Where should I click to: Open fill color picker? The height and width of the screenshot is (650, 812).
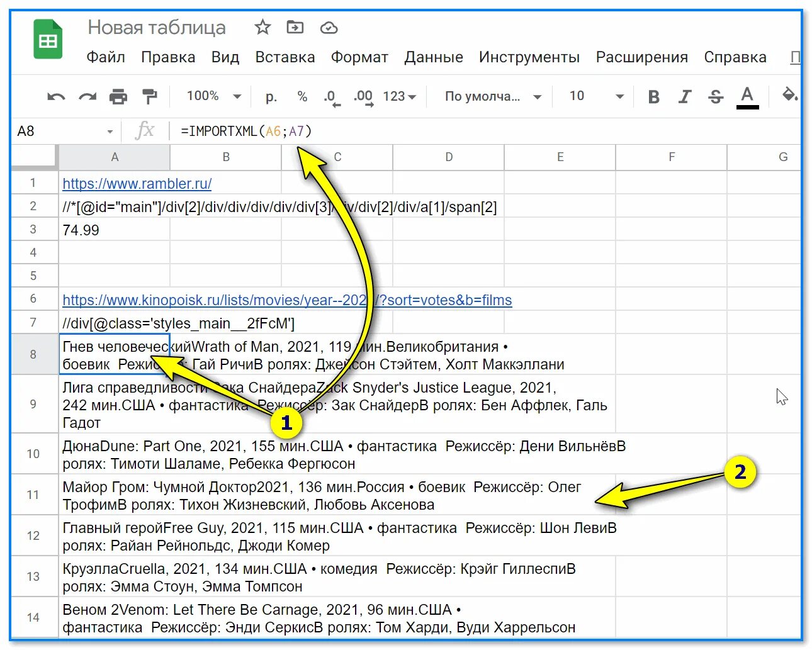789,96
